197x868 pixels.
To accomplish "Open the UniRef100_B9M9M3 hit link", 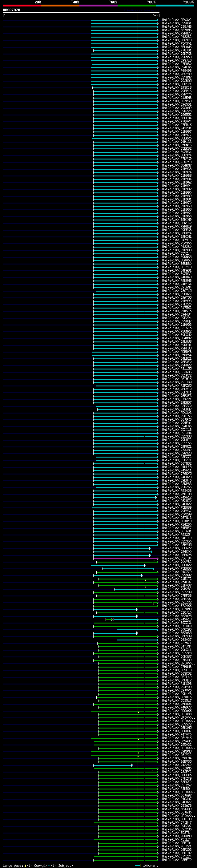I will click(x=177, y=751).
